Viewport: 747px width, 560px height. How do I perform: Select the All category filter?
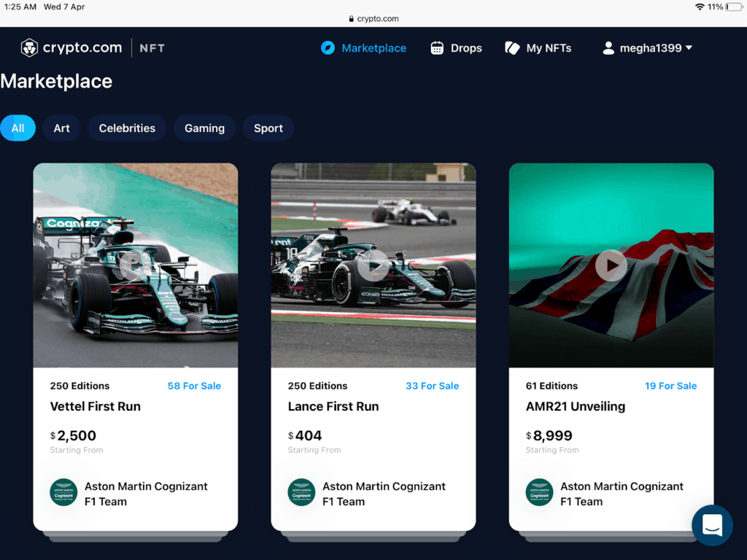coord(18,128)
